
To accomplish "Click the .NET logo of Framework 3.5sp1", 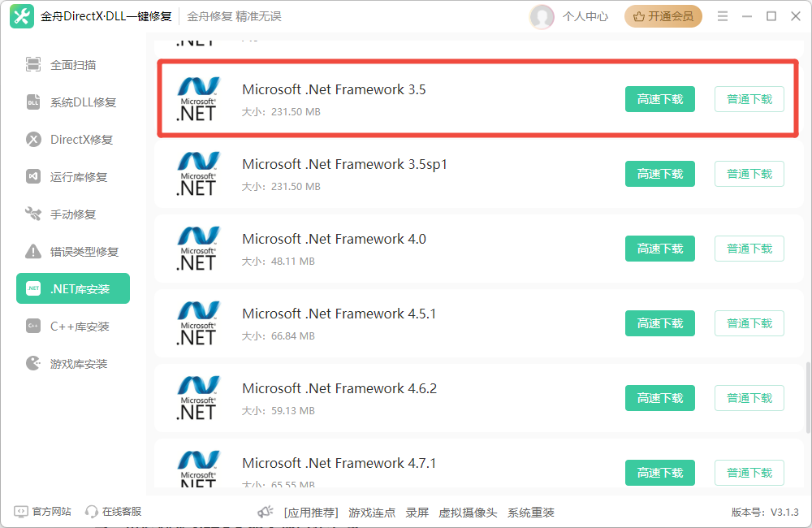I will [198, 174].
